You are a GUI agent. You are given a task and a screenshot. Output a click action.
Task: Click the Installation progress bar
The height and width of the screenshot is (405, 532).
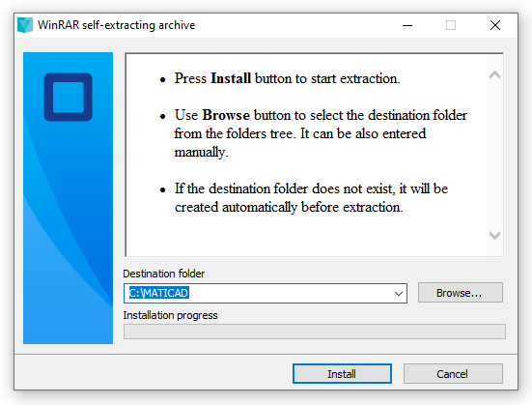315,332
